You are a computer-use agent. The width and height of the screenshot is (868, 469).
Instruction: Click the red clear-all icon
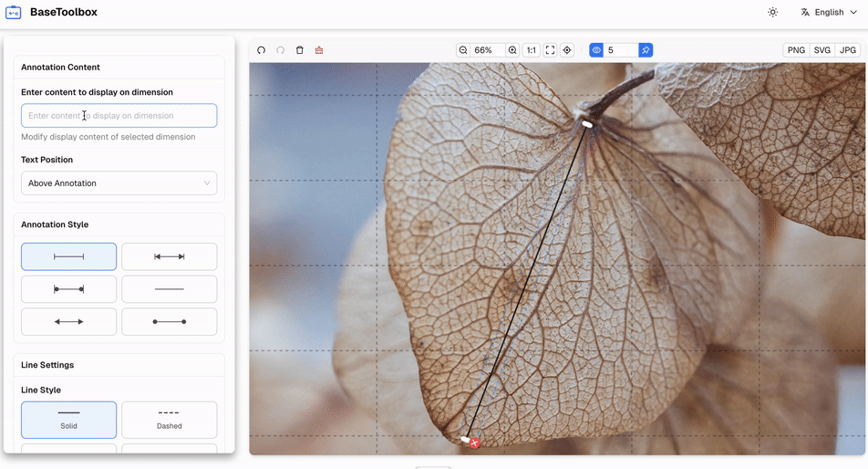point(319,50)
